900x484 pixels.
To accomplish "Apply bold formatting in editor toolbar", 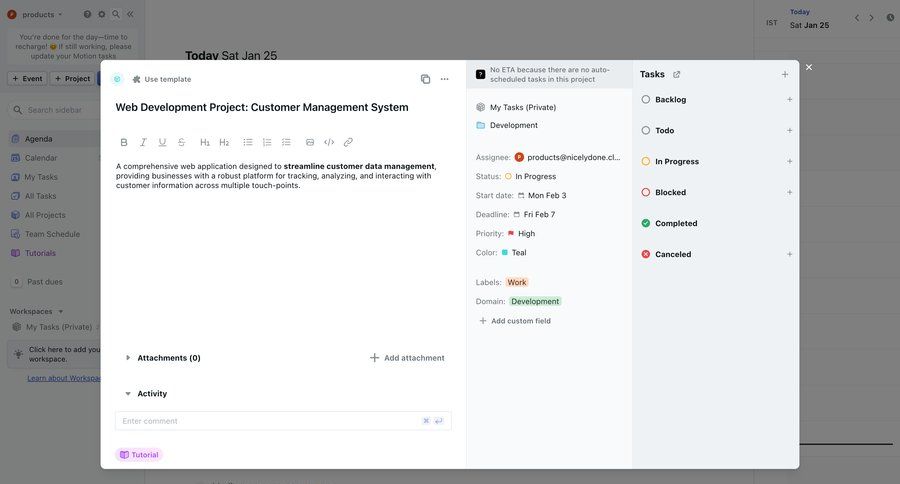I will [123, 142].
